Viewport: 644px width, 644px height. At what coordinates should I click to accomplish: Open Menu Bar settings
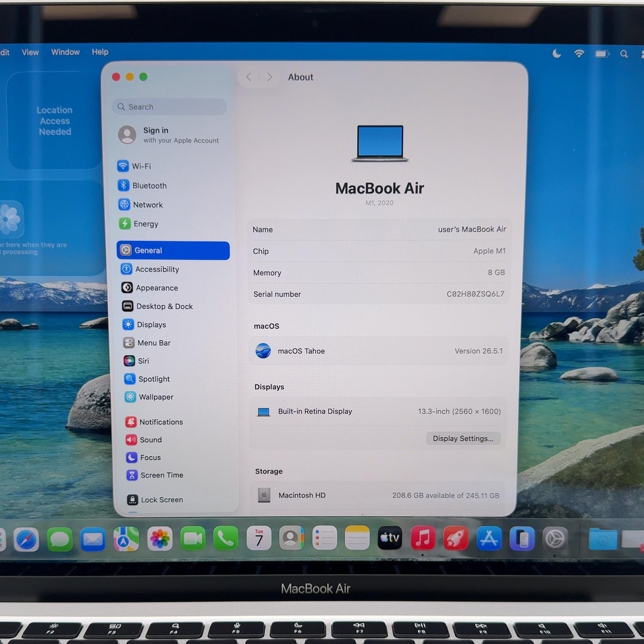pyautogui.click(x=147, y=343)
